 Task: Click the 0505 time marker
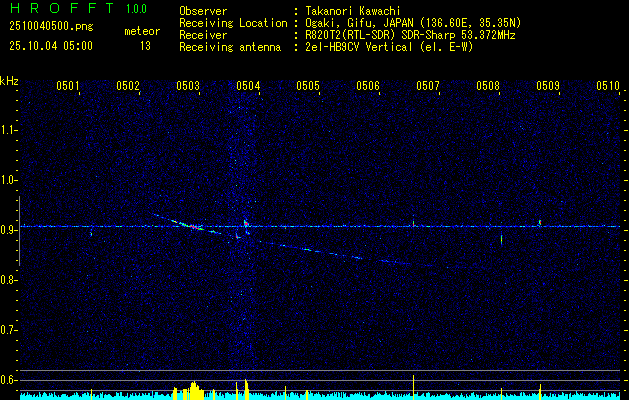[308, 86]
